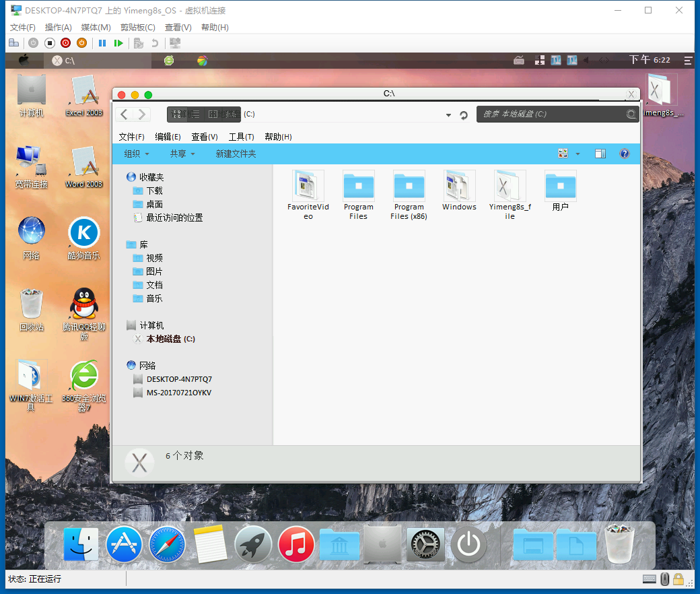Open System Preferences gear in dock
Image resolution: width=700 pixels, height=594 pixels.
click(x=425, y=544)
